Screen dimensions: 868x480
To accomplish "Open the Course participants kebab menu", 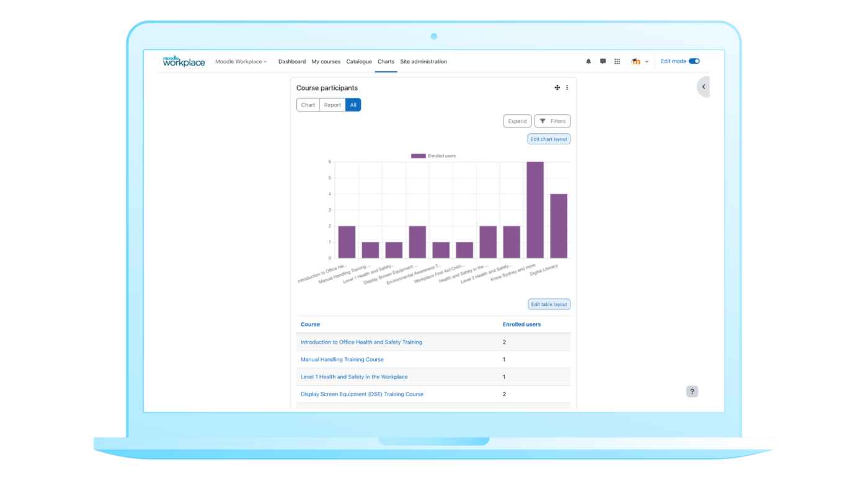I will click(x=567, y=87).
